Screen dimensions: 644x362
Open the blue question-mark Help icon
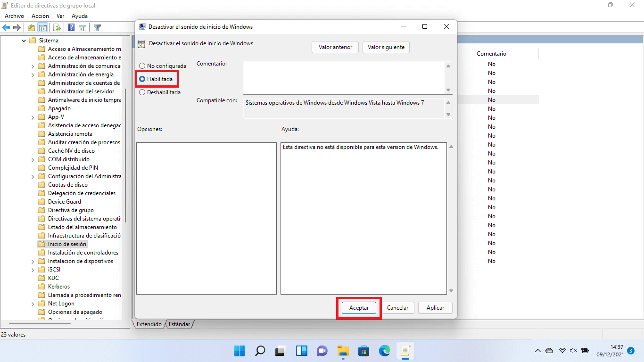(x=72, y=28)
